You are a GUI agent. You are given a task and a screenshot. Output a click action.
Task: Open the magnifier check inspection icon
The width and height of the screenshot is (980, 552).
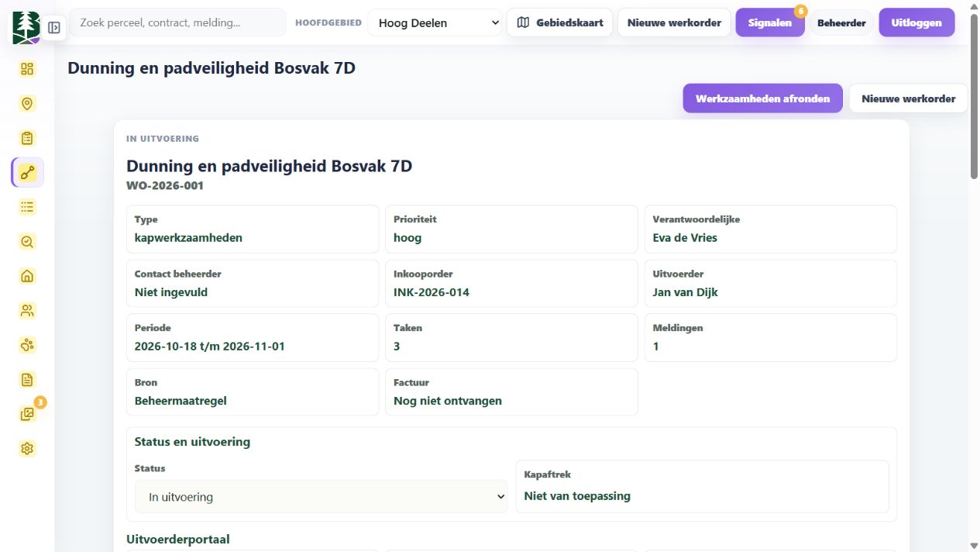tap(27, 242)
